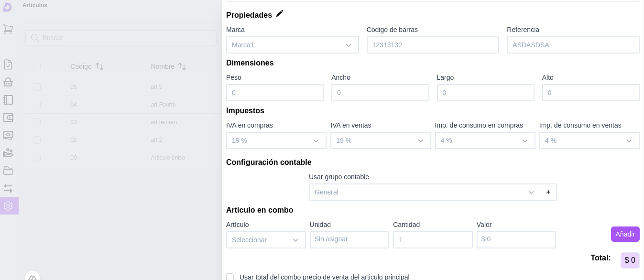Click the transfer arrows sidebar icon
Screen dimensions: 644x280
(8, 188)
